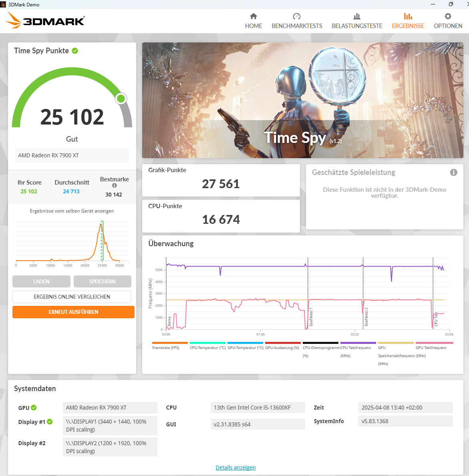The image size is (469, 476).
Task: Click the 3DMark logo
Action: click(45, 20)
